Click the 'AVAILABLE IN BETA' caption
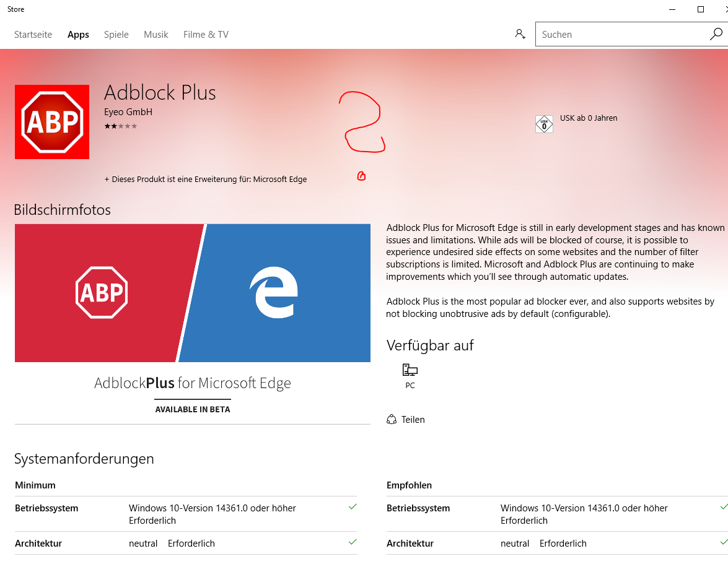The image size is (728, 572). coord(193,409)
